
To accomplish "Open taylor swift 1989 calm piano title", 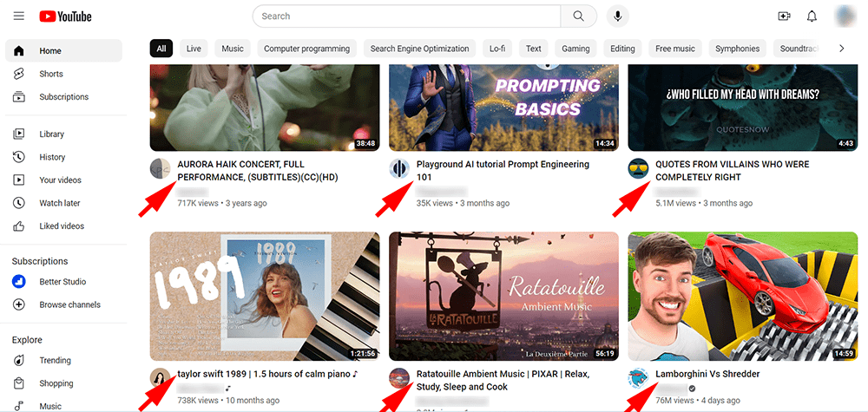I will click(268, 374).
